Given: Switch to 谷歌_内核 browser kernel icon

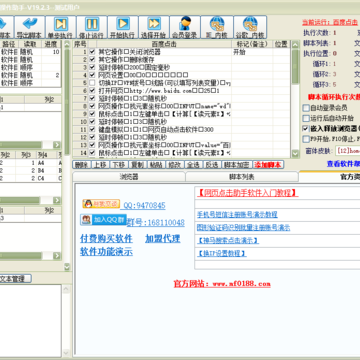Looking at the screenshot, I should point(250,27).
